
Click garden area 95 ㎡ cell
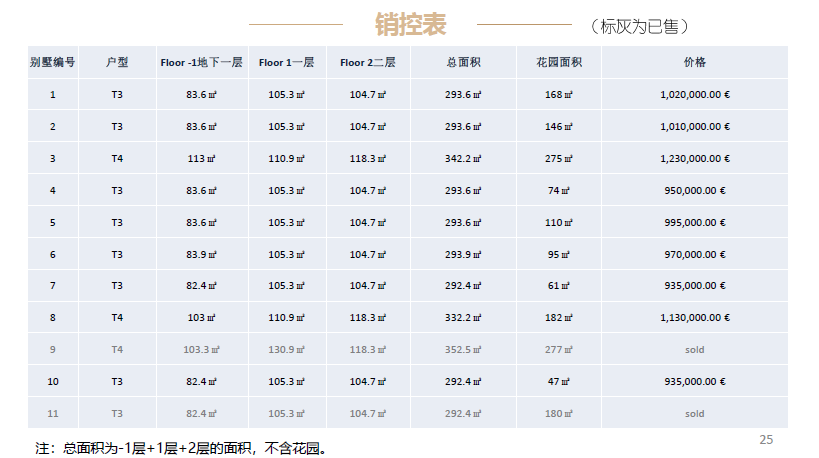coord(559,254)
